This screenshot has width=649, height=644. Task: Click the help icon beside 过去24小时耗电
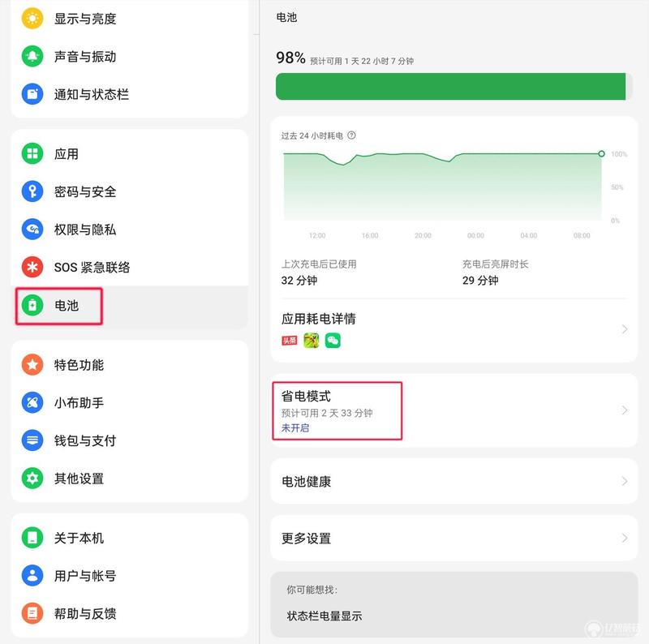click(x=351, y=135)
